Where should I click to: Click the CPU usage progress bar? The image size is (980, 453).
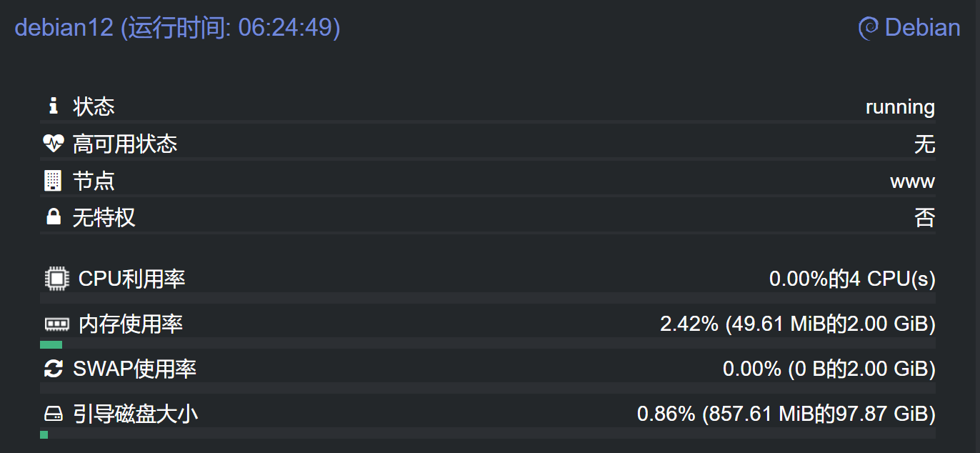coord(487,298)
